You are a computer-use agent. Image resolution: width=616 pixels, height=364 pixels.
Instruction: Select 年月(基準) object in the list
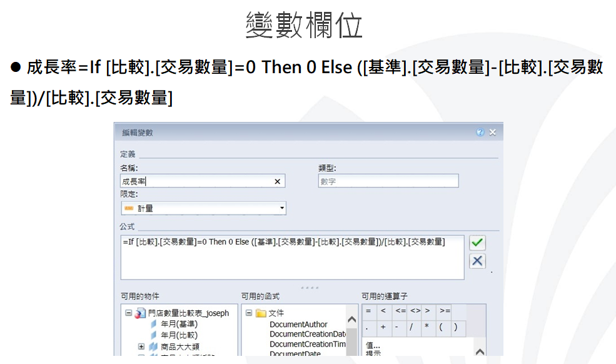pos(179,324)
